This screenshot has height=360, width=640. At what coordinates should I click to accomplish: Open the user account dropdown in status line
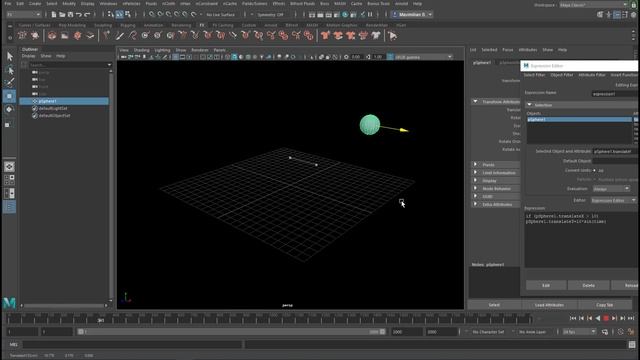412,15
